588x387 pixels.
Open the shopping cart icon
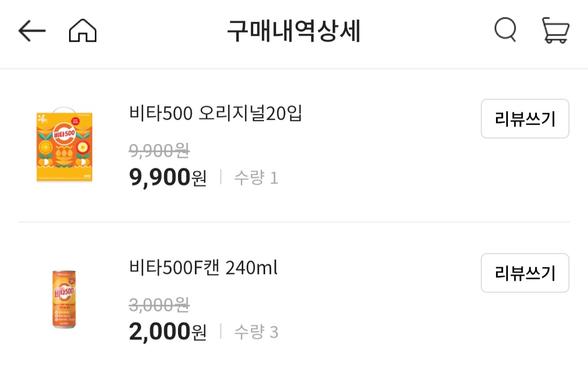[x=555, y=31]
